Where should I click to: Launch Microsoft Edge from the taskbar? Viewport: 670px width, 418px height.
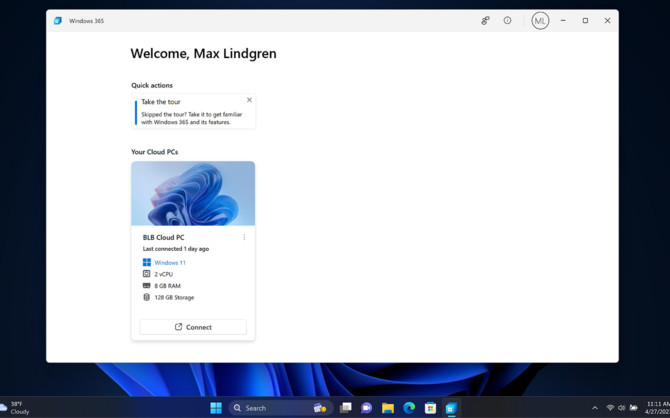tap(409, 408)
